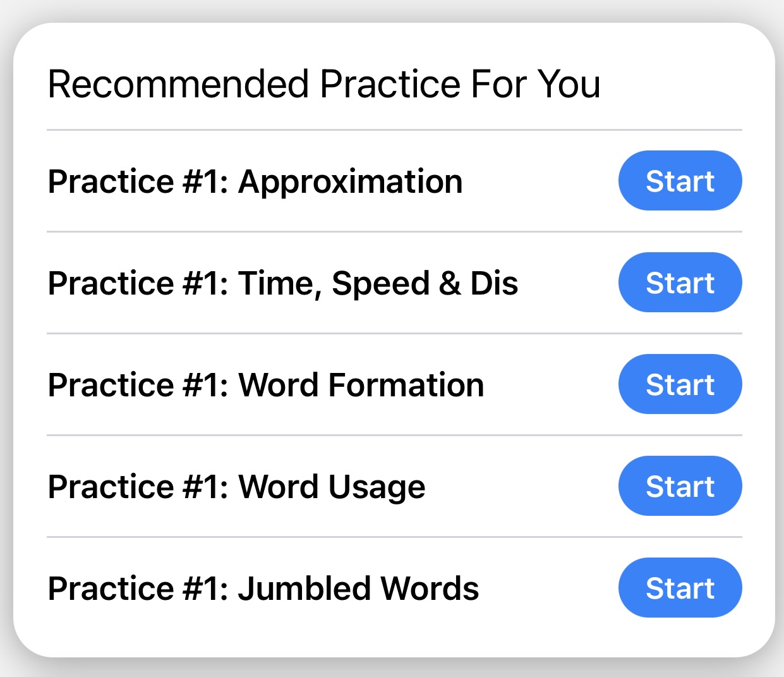Open Practice #1: Word Formation

[266, 384]
